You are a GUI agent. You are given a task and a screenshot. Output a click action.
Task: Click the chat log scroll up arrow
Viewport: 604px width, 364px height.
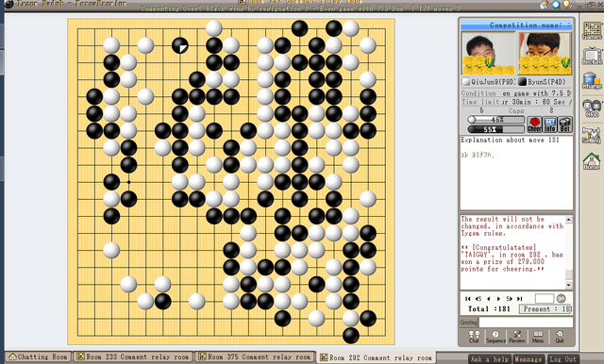click(x=568, y=220)
